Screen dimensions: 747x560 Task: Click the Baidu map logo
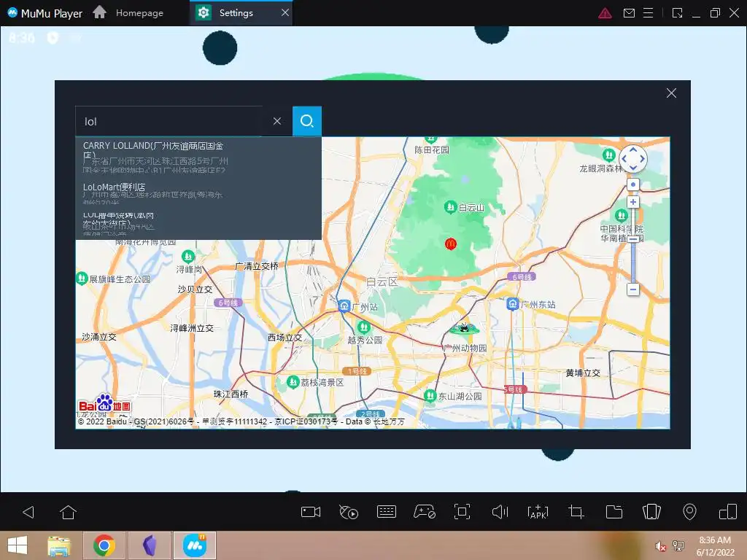[x=104, y=404]
